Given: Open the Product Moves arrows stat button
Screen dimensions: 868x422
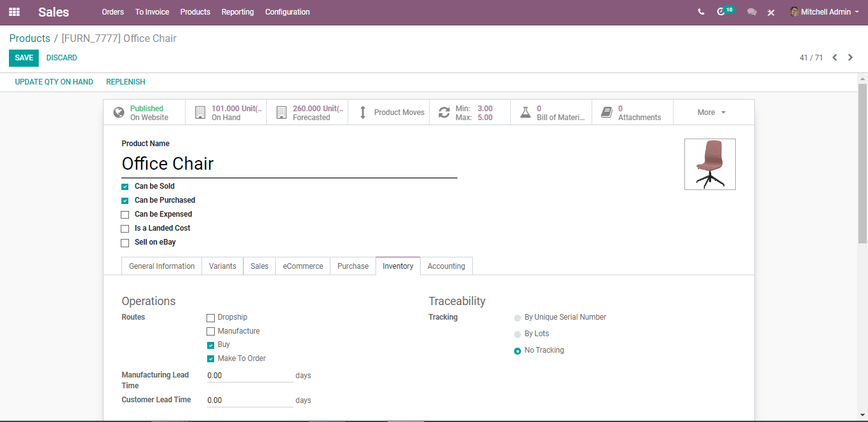Looking at the screenshot, I should 388,112.
